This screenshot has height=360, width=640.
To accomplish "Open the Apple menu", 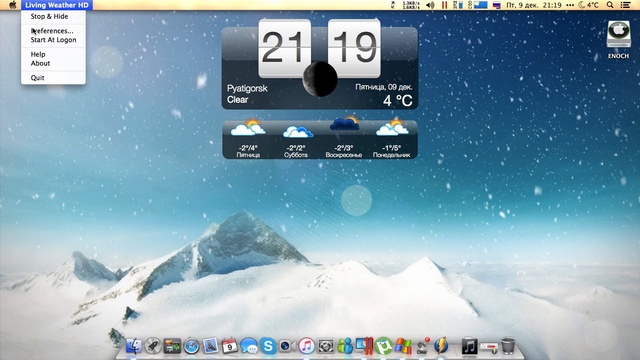I will tap(13, 5).
